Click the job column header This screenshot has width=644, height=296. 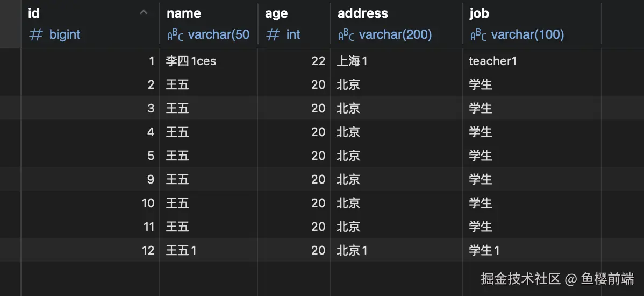[x=479, y=13]
